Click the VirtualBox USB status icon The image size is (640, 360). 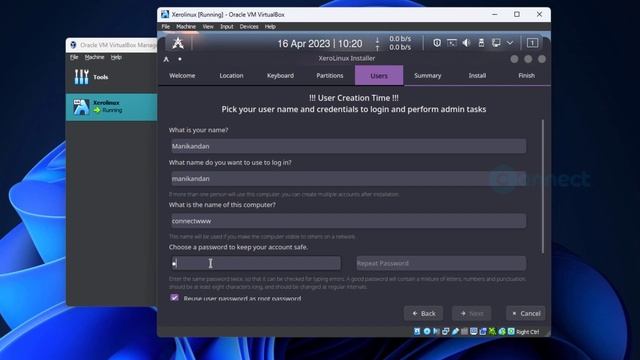click(455, 331)
